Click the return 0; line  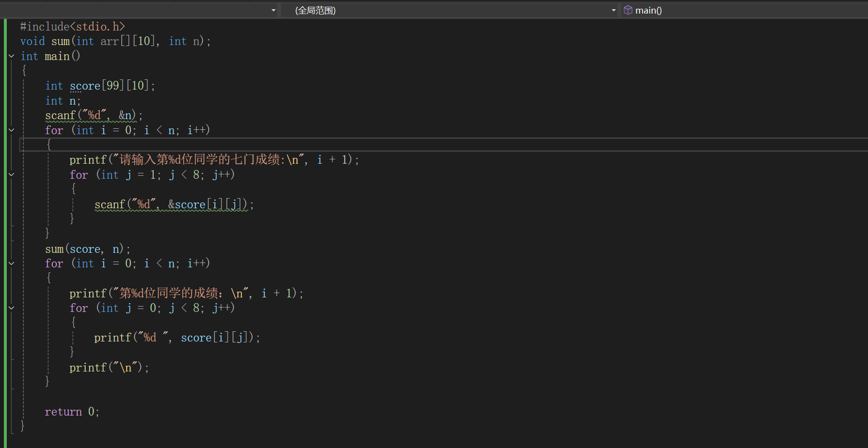[72, 412]
